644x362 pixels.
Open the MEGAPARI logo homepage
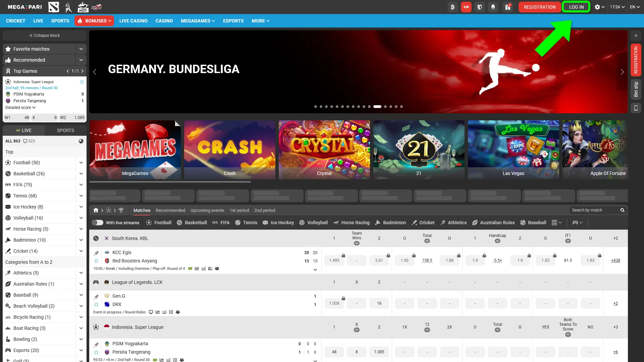point(25,7)
